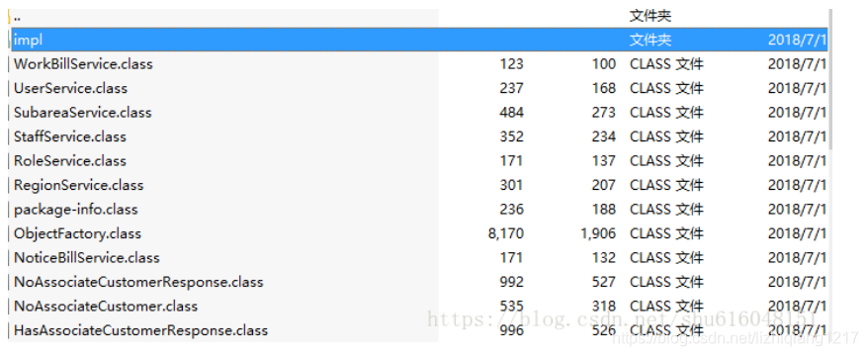This screenshot has width=868, height=356.
Task: Select SubareaService.class file
Action: (82, 113)
